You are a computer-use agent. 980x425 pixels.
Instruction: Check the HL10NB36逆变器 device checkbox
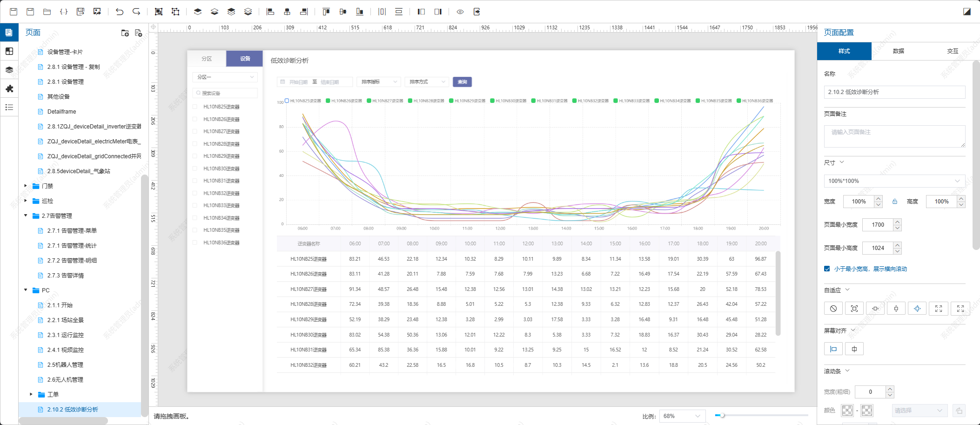(195, 243)
